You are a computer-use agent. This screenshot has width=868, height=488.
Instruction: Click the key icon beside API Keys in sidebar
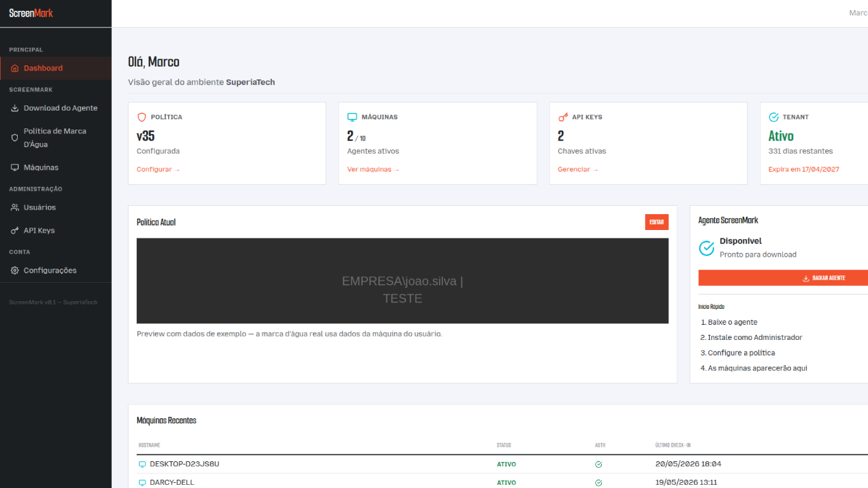tap(15, 231)
